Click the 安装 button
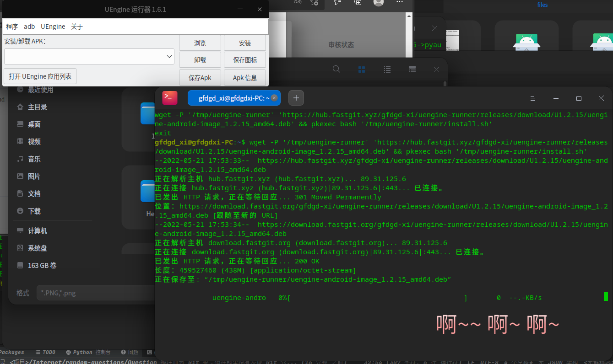Viewport: 613px width, 364px height. coord(245,43)
